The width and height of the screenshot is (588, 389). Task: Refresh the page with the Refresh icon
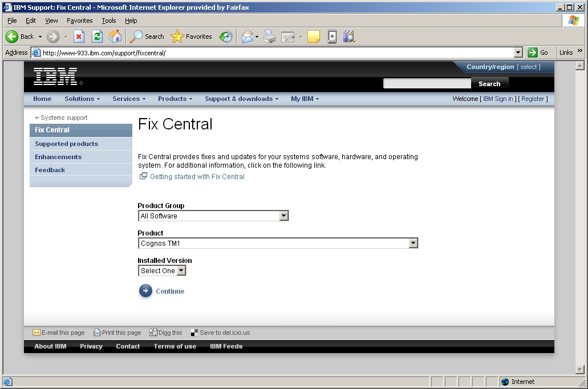click(x=97, y=37)
